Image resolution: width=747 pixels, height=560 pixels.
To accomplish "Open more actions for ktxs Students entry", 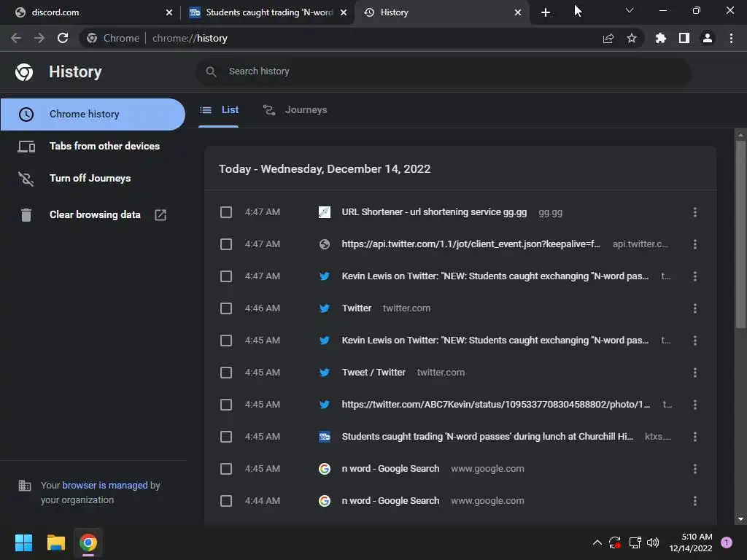I will [x=695, y=437].
